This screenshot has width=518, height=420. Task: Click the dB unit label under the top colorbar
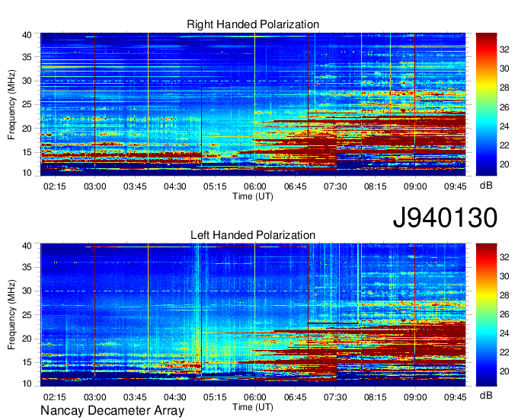[486, 186]
